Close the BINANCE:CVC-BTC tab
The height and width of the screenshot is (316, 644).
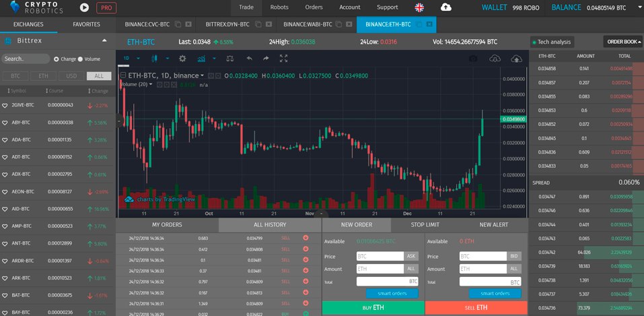(188, 24)
